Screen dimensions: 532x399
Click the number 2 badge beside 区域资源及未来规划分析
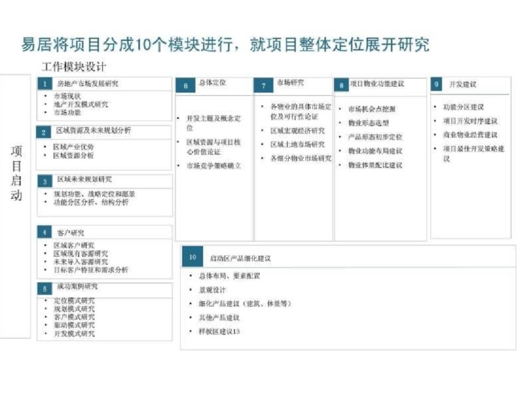point(44,132)
